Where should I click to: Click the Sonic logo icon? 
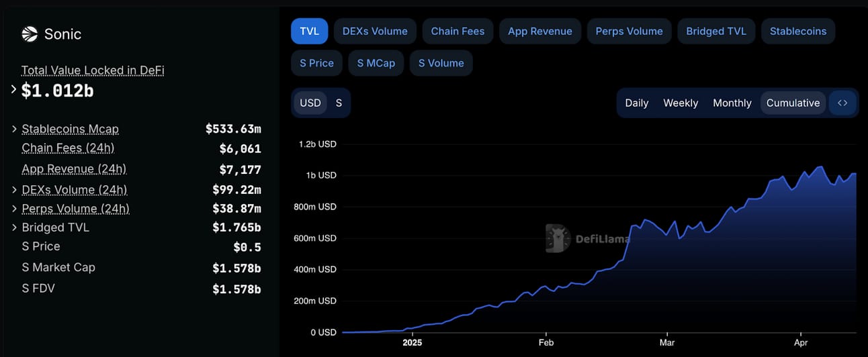[x=30, y=34]
